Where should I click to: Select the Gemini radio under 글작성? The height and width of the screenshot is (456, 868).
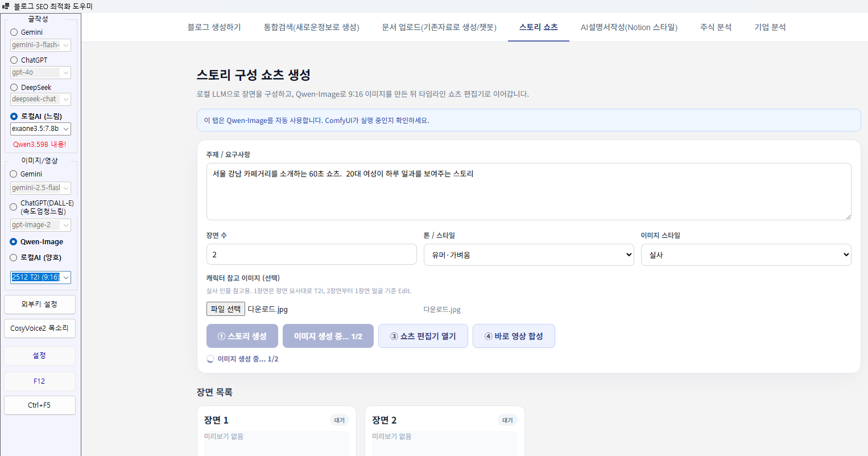tap(14, 32)
